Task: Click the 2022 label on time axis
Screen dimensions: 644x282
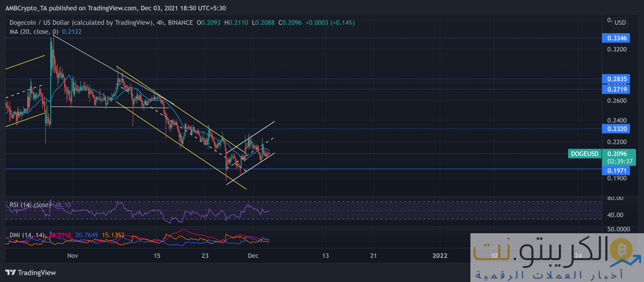Action: tap(440, 256)
